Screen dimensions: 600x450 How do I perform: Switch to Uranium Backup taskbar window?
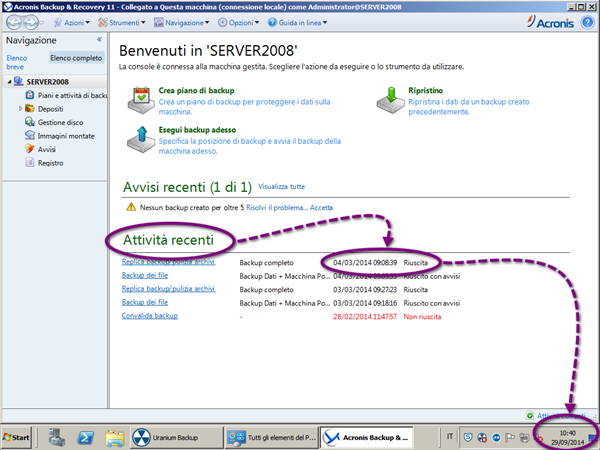tap(177, 437)
